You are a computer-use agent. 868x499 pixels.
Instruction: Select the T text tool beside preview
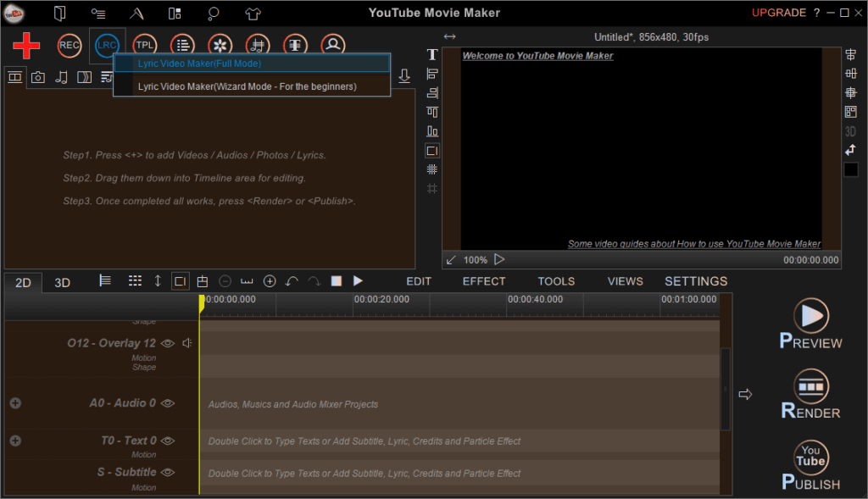point(432,54)
